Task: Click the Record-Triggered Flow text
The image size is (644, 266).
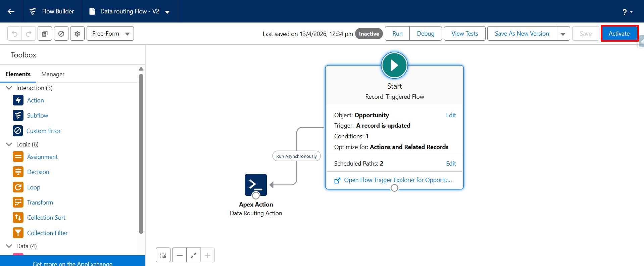Action: (x=395, y=97)
